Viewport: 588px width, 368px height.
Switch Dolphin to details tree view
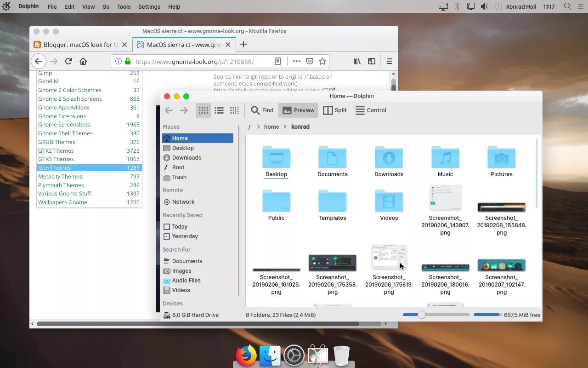pyautogui.click(x=234, y=110)
